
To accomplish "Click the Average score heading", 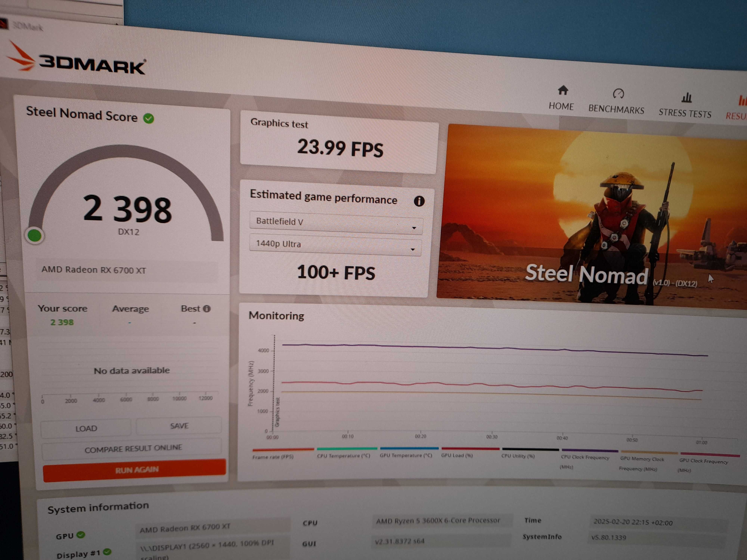I will [x=130, y=309].
